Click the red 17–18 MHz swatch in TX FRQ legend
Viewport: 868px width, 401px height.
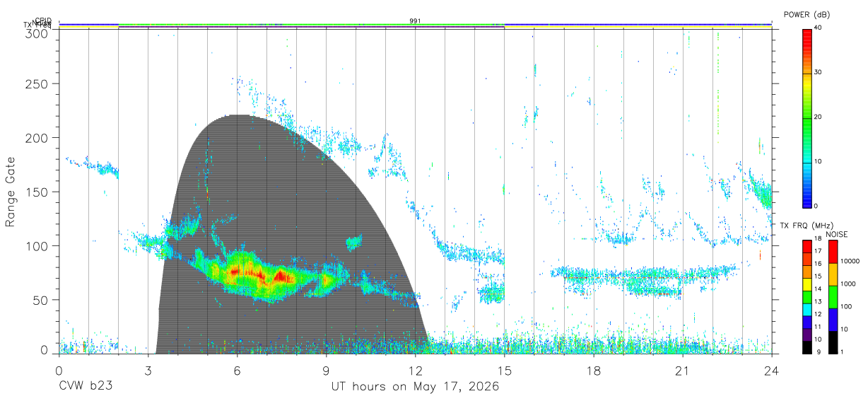coord(807,247)
